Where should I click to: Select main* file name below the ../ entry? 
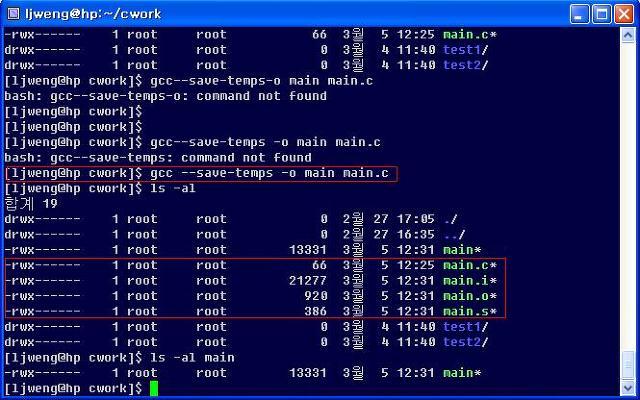click(462, 250)
